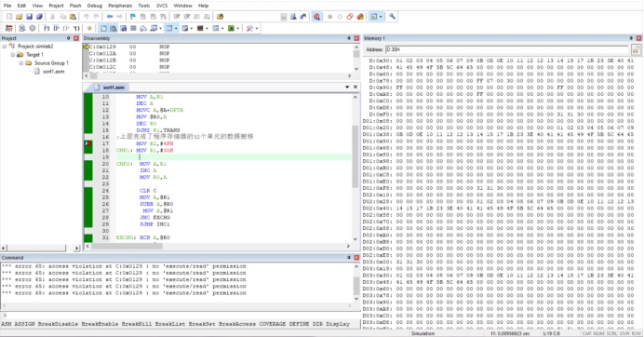Open the SVCS menu
The image size is (644, 337).
coord(162,6)
